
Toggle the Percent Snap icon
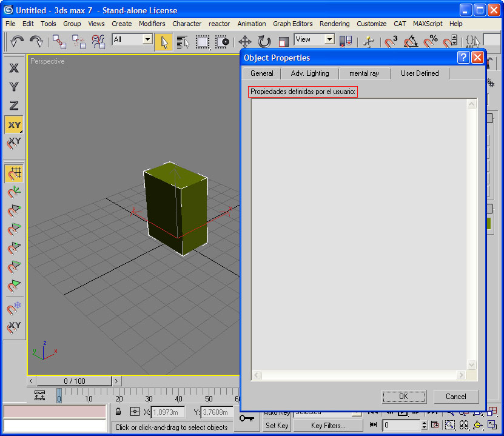click(x=430, y=42)
